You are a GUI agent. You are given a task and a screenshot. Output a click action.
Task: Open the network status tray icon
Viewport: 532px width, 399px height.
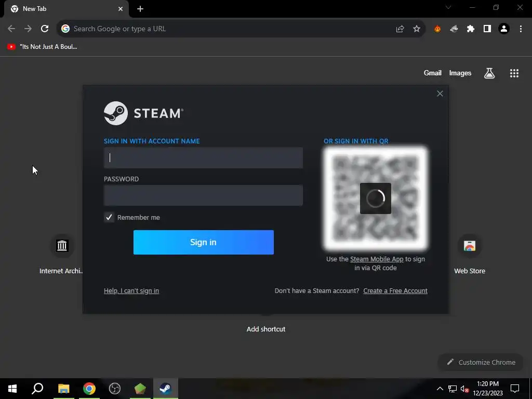click(453, 389)
